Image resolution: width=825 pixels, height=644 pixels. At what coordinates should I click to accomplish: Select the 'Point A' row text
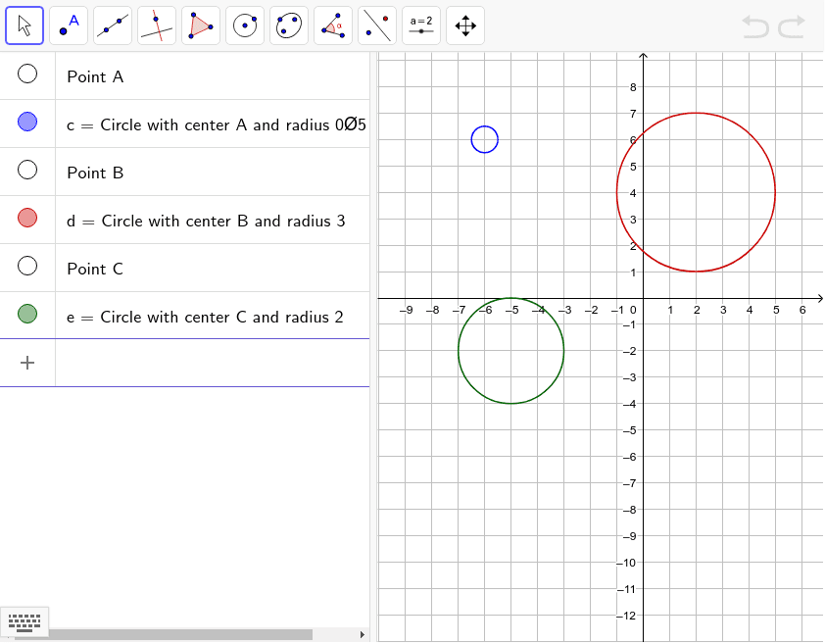(95, 76)
